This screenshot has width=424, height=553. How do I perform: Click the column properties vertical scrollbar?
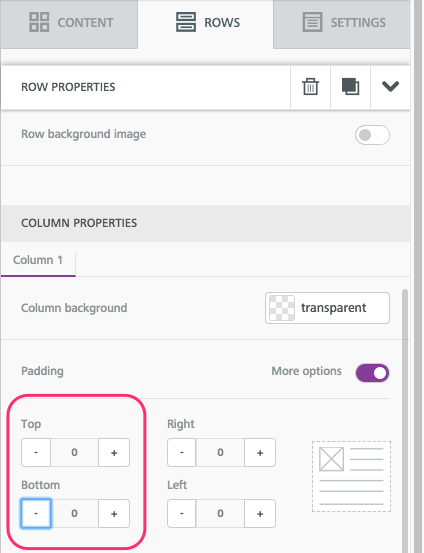405,420
